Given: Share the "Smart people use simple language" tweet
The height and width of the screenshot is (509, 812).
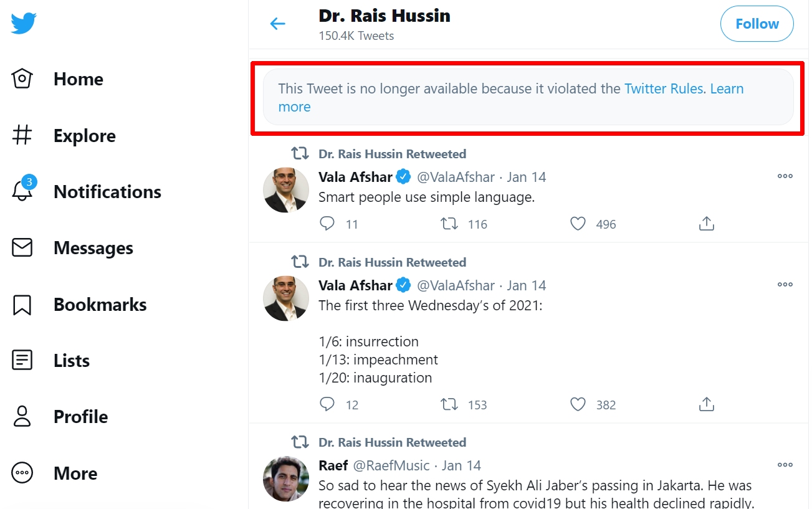Looking at the screenshot, I should click(x=706, y=224).
